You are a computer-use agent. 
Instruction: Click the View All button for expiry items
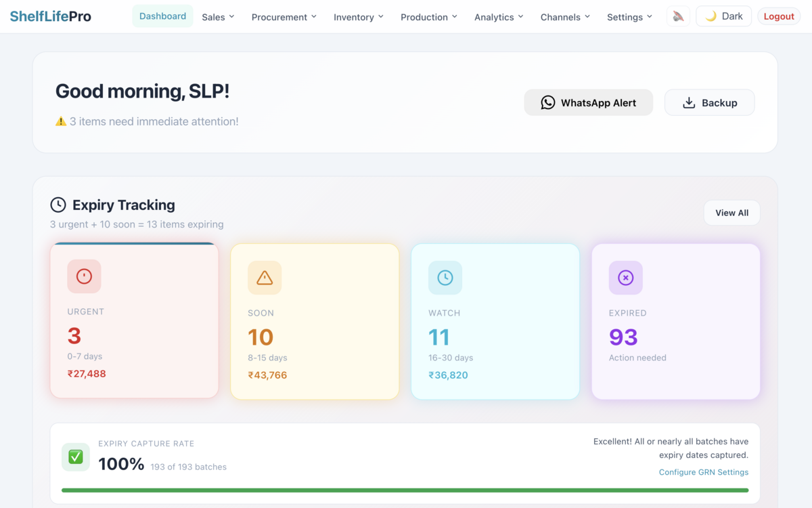[731, 212]
